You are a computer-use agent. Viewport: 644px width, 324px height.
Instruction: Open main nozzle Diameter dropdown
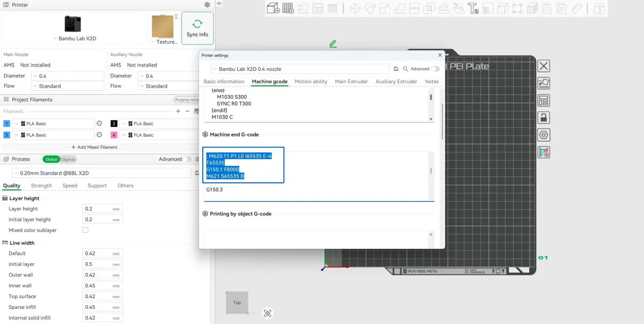point(68,76)
